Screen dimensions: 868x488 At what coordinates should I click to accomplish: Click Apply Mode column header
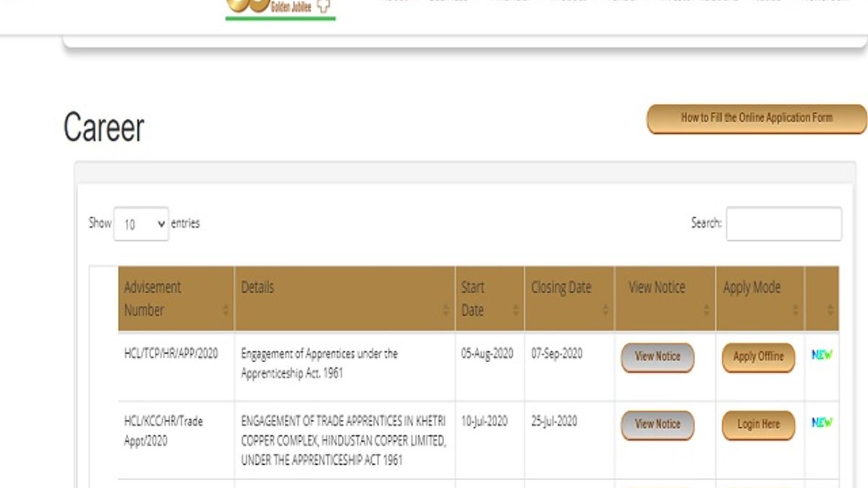coord(760,299)
